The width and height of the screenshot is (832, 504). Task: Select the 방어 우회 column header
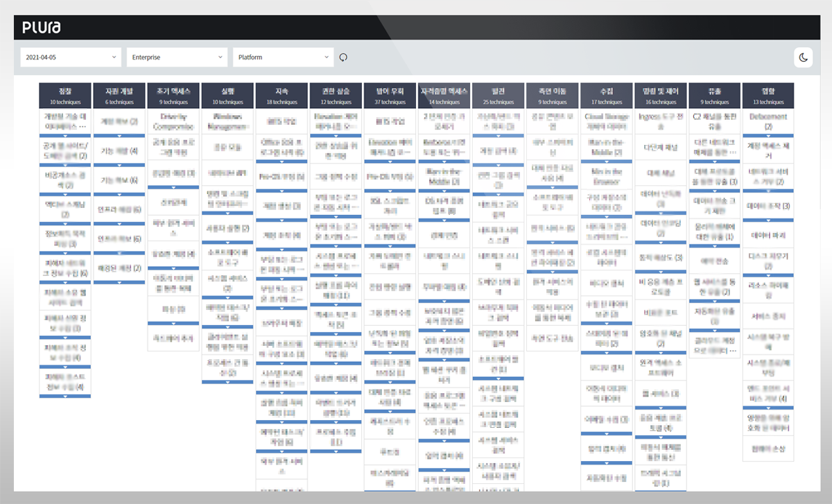[390, 96]
